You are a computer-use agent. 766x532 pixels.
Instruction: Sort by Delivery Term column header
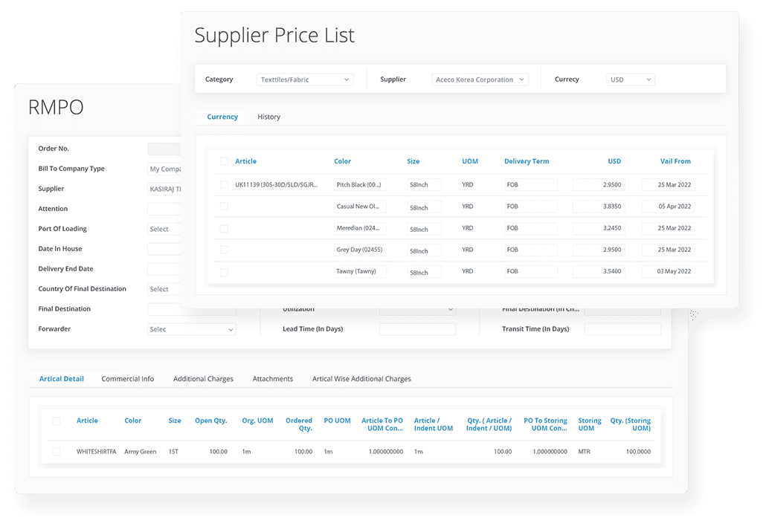coord(527,161)
